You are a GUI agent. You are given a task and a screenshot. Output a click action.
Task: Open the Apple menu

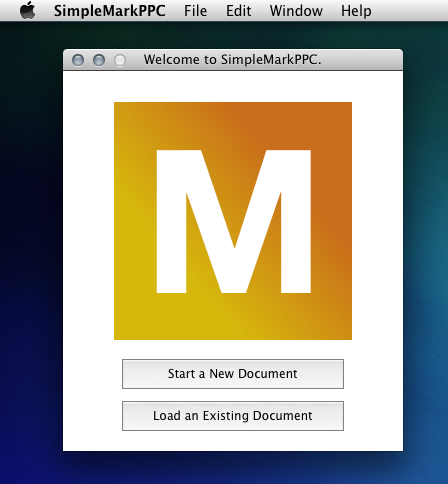28,10
